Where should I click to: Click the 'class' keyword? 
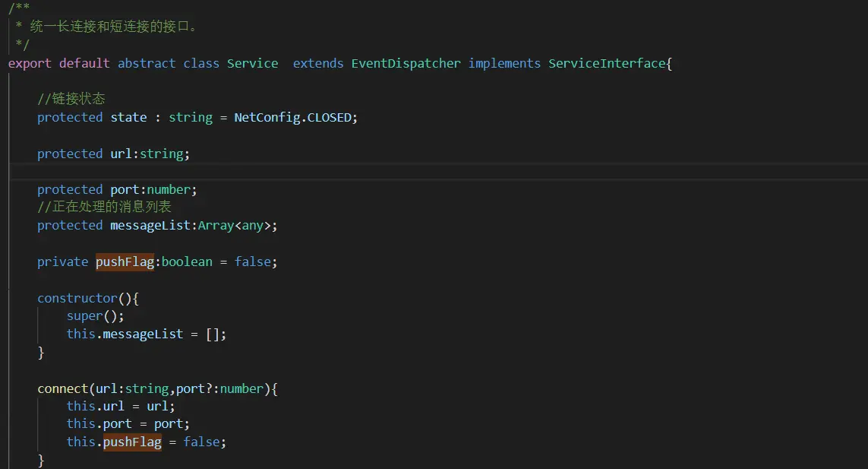tap(201, 64)
